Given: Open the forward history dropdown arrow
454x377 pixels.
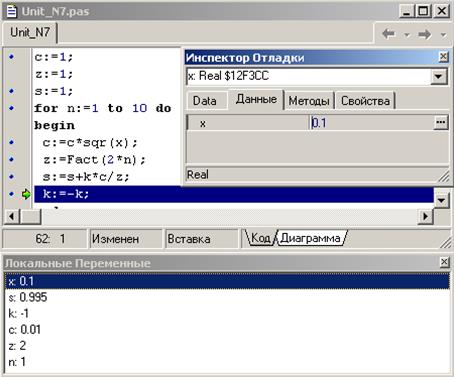Looking at the screenshot, I should click(443, 34).
